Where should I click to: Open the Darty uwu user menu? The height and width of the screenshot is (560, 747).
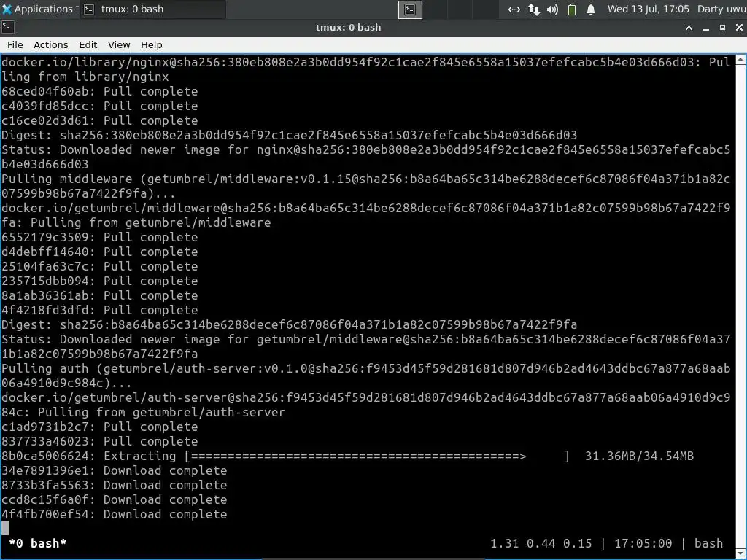click(721, 9)
